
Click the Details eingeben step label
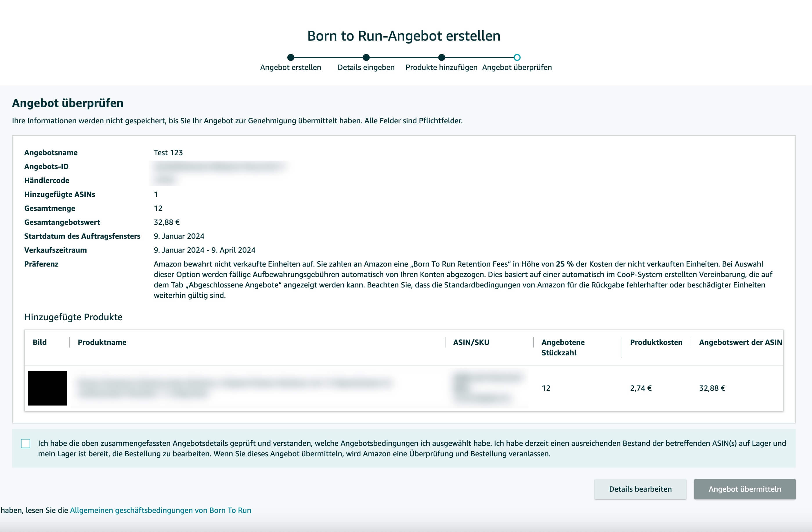366,67
